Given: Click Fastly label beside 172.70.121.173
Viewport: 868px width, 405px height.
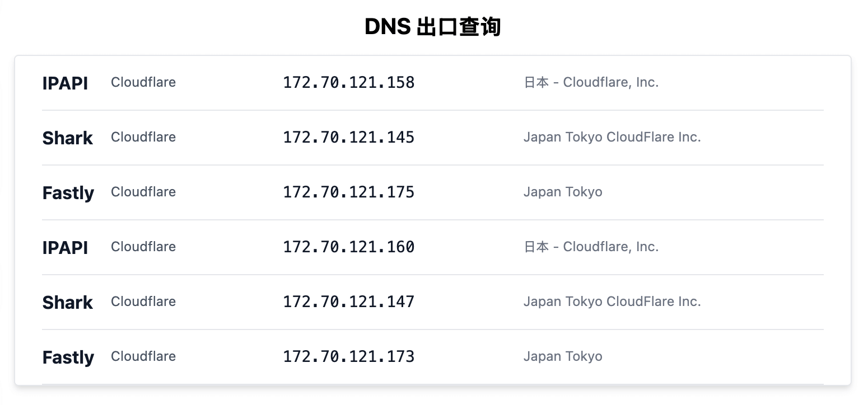Looking at the screenshot, I should point(68,357).
